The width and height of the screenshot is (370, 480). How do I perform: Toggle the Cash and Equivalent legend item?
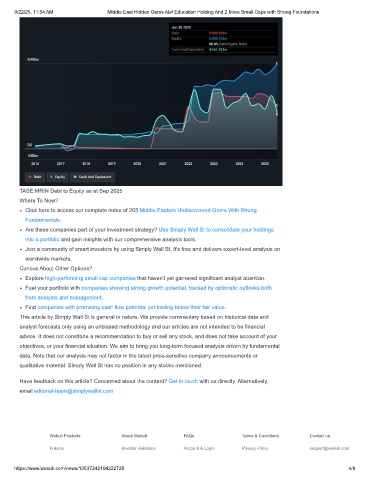tap(92, 177)
